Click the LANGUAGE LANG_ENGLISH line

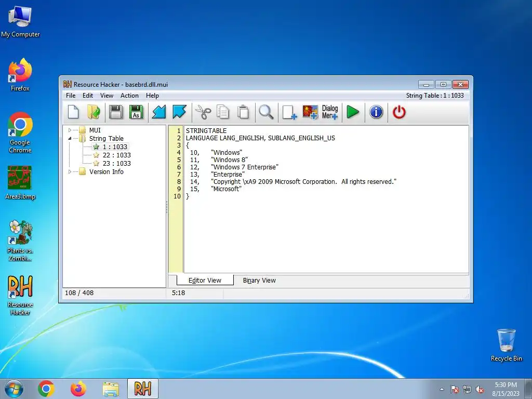point(260,138)
